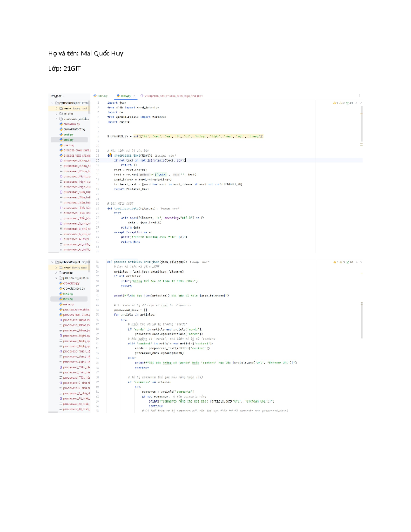Expand the articles folder

click(x=56, y=114)
